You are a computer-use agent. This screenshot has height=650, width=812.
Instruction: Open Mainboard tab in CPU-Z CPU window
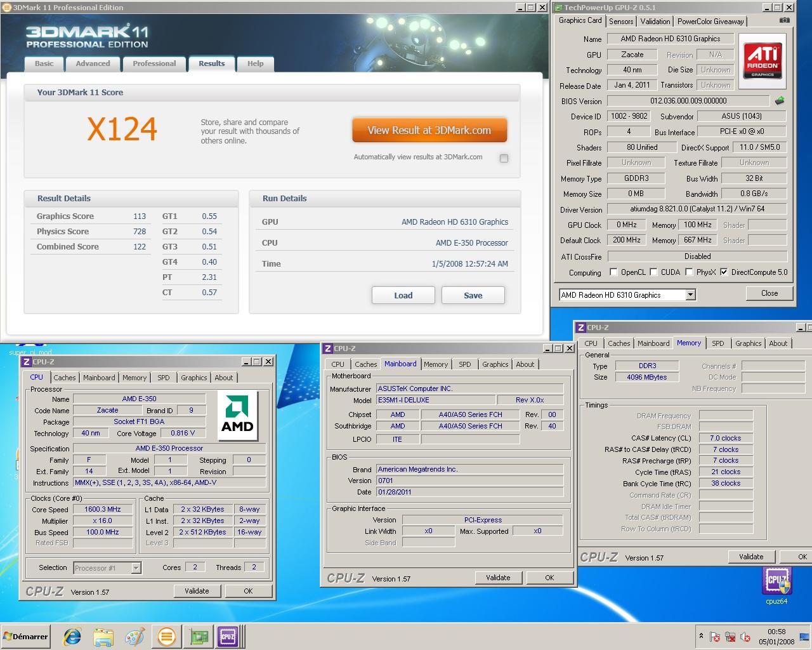(99, 378)
